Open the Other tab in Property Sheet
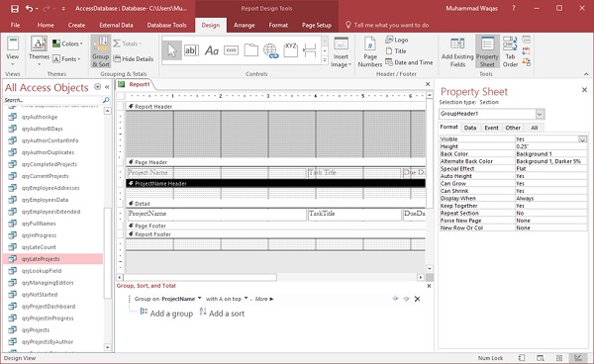This screenshot has width=594, height=364. point(513,128)
